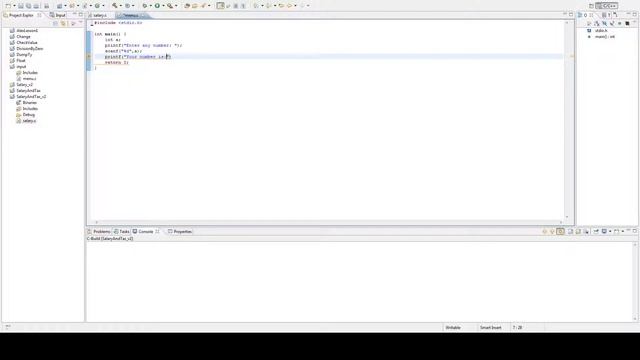
Task: Select main() : int in Outline view
Action: click(604, 37)
